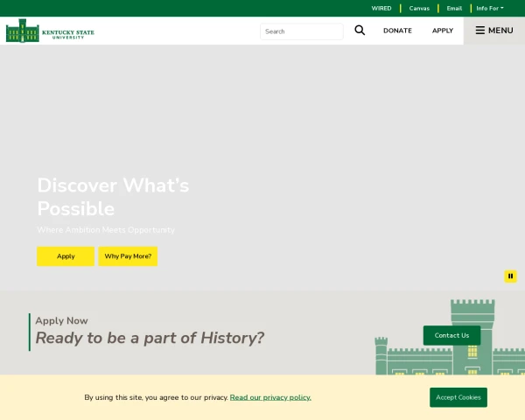Screen dimensions: 525x420
Task: Click the Apply Now label
Action: pyautogui.click(x=61, y=320)
